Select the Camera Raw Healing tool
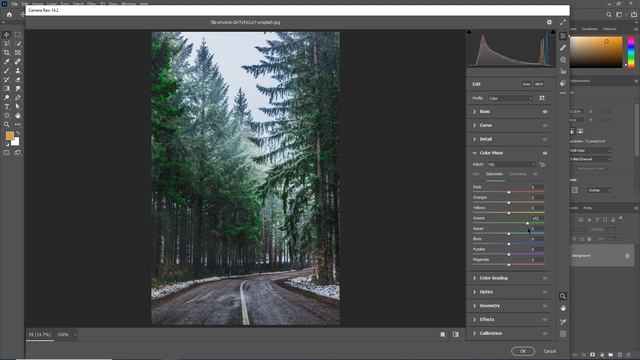The image size is (640, 360). [563, 48]
